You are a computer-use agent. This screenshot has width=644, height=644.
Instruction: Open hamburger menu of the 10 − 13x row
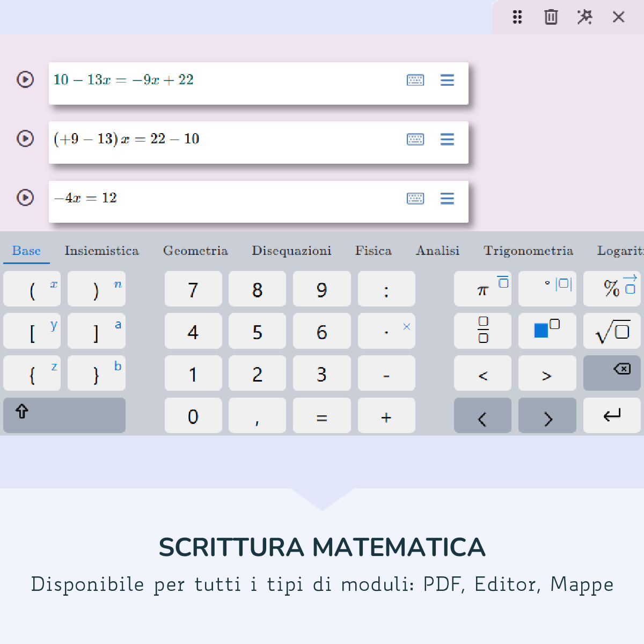pyautogui.click(x=447, y=80)
